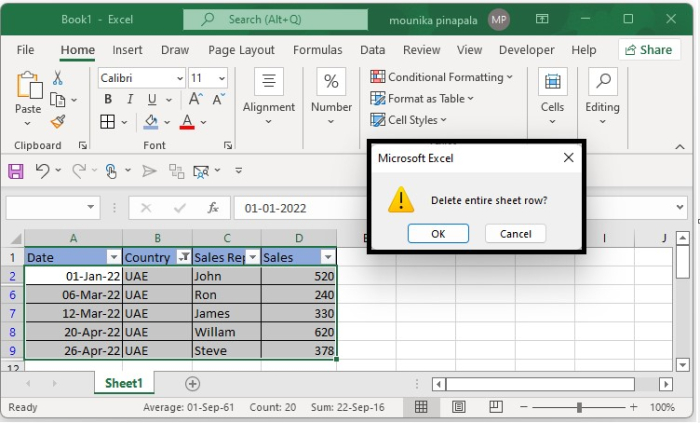The image size is (700, 423).
Task: Increase font size with larger A
Action: (x=196, y=99)
